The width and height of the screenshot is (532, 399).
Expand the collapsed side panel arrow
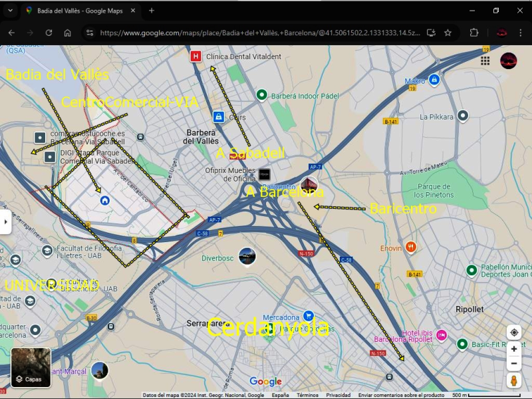click(x=5, y=222)
